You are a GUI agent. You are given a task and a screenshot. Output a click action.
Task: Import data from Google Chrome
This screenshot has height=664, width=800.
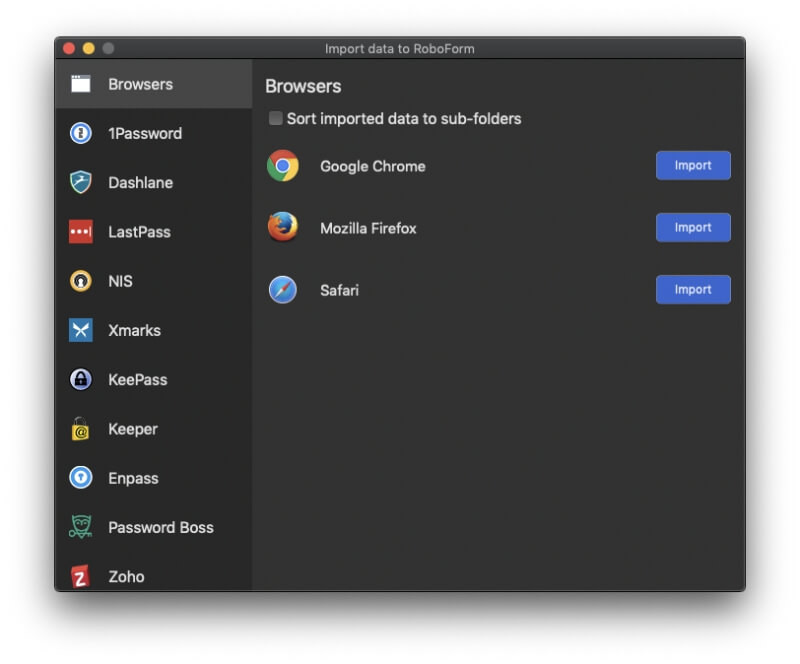pos(693,165)
